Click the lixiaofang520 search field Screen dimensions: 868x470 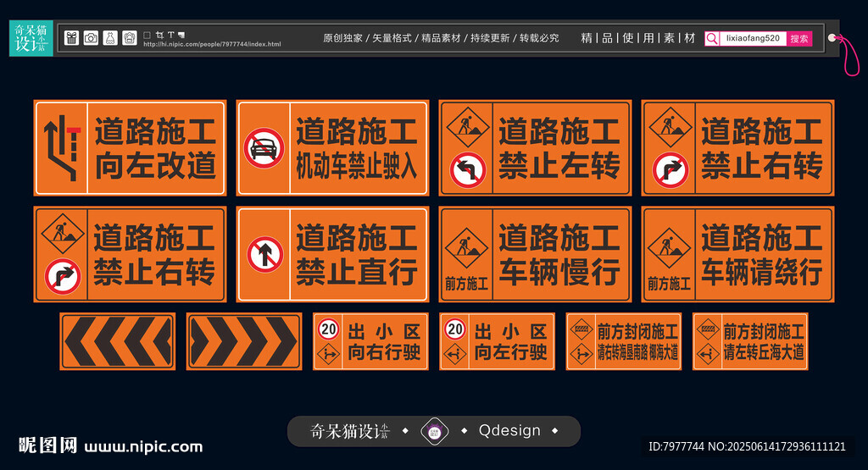[753, 38]
